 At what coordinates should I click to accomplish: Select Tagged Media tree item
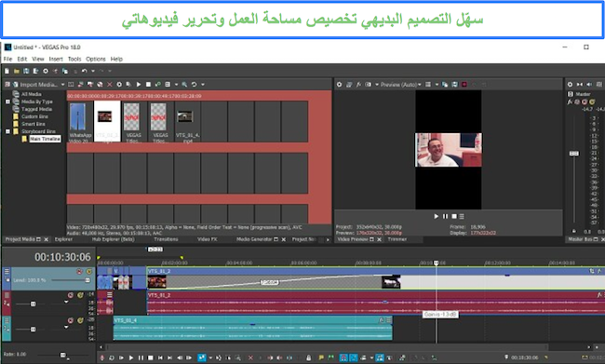[x=36, y=109]
